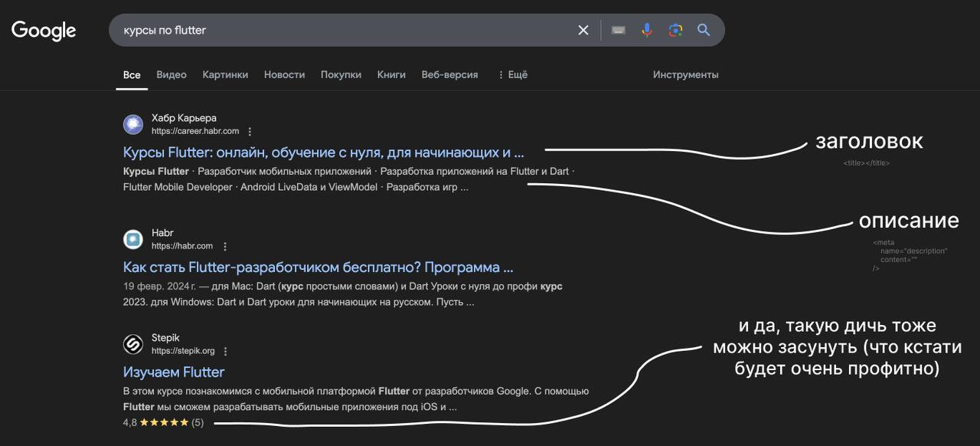Image resolution: width=980 pixels, height=446 pixels.
Task: Open the Инструменты search tools
Action: click(685, 75)
